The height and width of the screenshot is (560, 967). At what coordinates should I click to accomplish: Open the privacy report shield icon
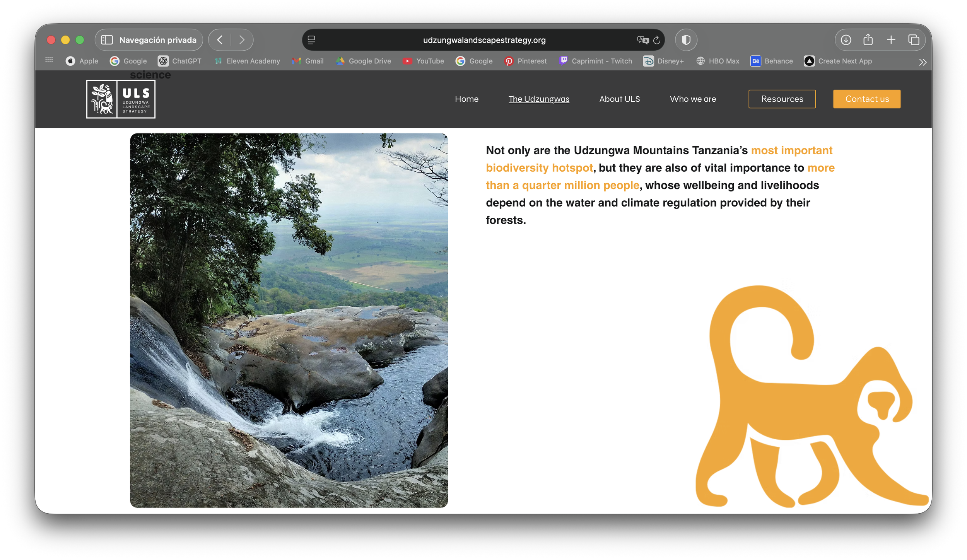point(686,40)
